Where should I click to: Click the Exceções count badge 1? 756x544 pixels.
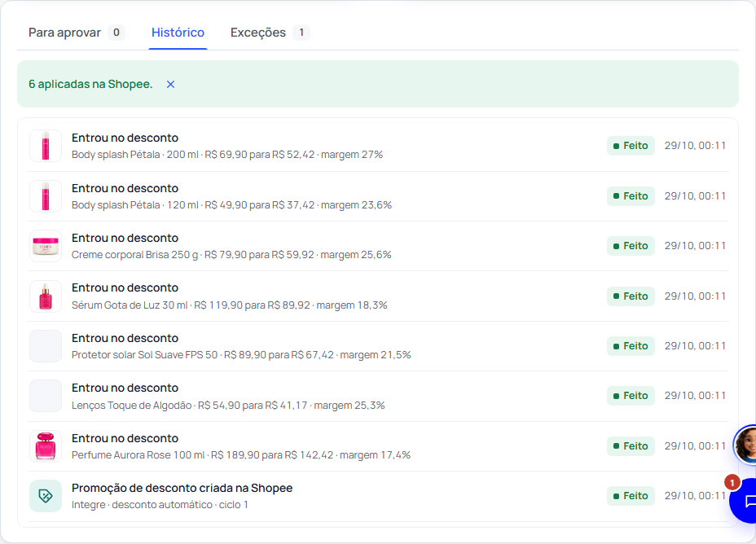click(x=301, y=33)
